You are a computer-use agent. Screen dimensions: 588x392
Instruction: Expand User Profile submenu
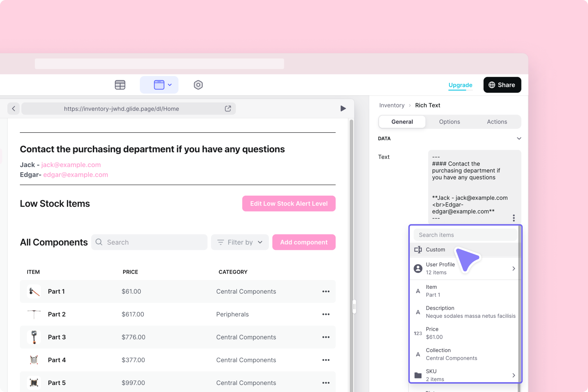(x=513, y=268)
